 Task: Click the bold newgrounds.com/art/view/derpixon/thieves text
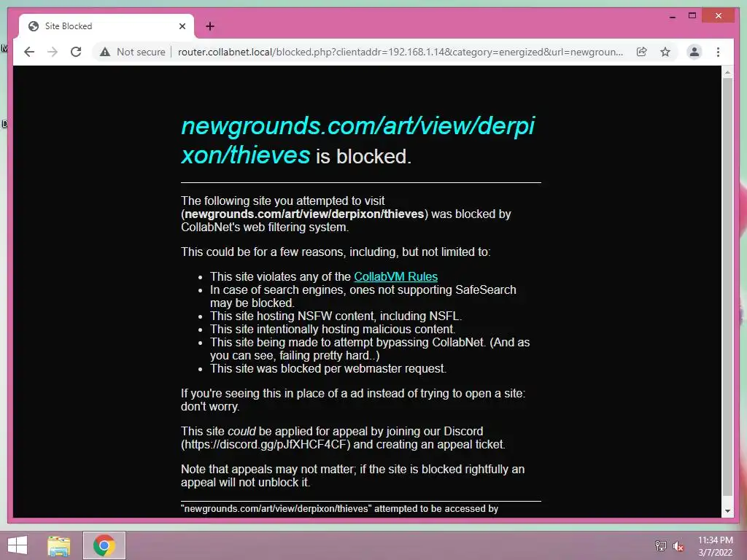click(304, 214)
